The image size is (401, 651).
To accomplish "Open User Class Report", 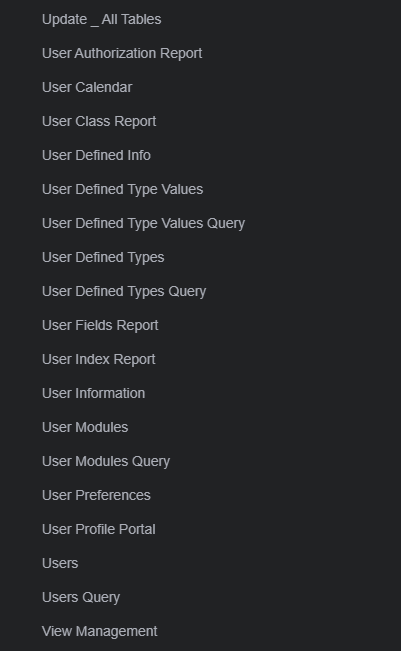I will pyautogui.click(x=99, y=122).
